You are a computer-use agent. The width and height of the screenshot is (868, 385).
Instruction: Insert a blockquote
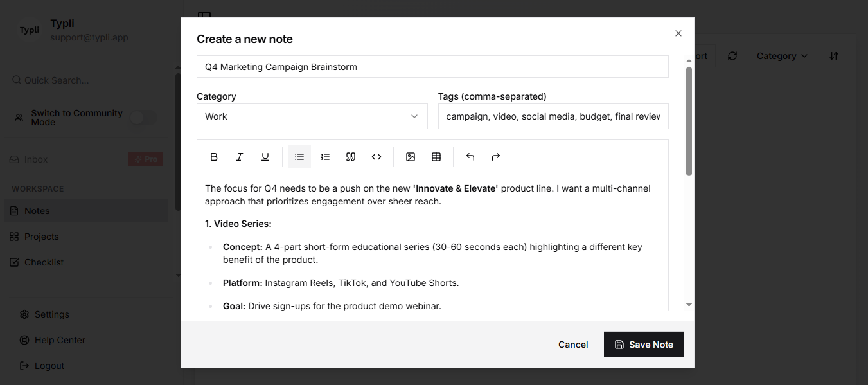351,157
